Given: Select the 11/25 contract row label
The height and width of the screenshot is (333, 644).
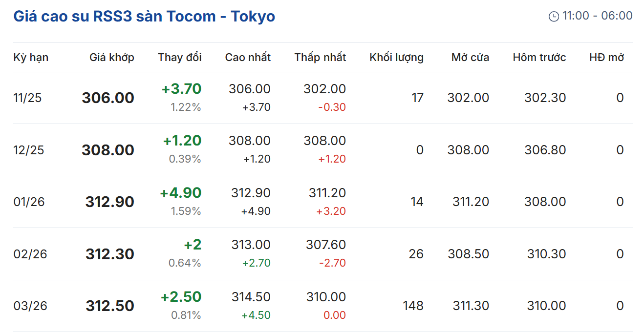Looking at the screenshot, I should click(27, 98).
